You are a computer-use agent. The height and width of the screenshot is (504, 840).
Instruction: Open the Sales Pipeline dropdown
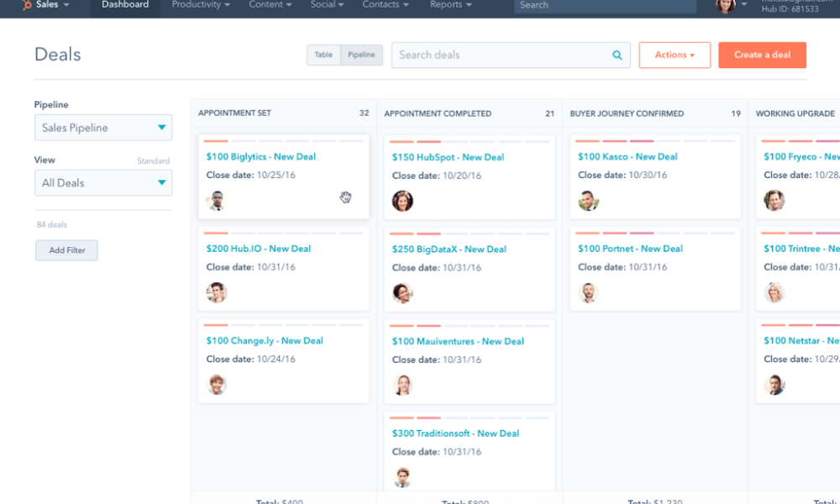point(103,128)
